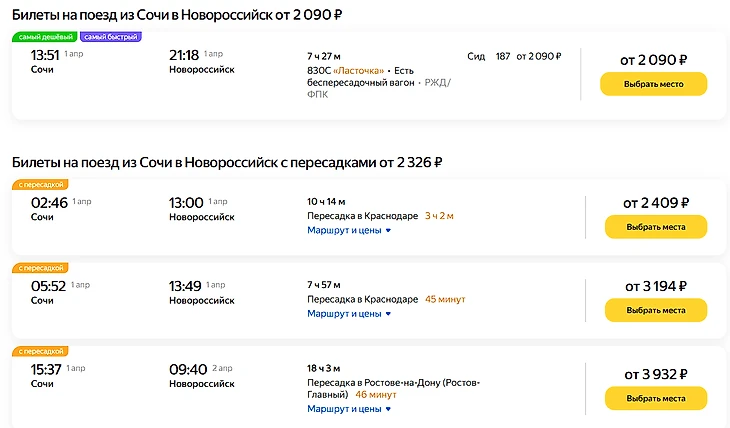Viewport: 730px width, 428px height.
Task: Click the "46 минут" Rostov transfer duration
Action: [375, 394]
